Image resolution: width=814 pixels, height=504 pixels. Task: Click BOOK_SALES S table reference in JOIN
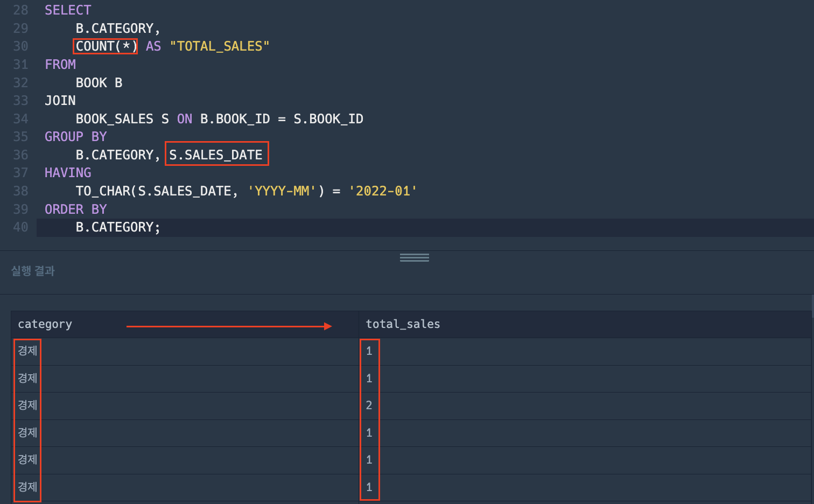click(x=122, y=119)
